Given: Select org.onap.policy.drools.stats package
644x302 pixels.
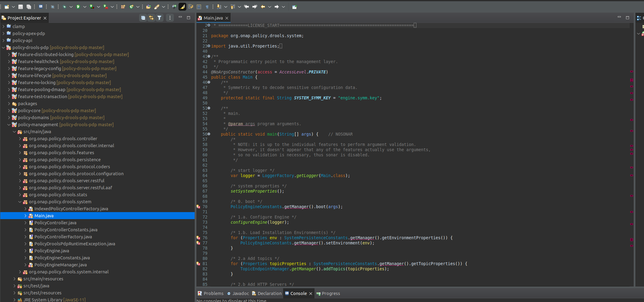Looking at the screenshot, I should [58, 195].
